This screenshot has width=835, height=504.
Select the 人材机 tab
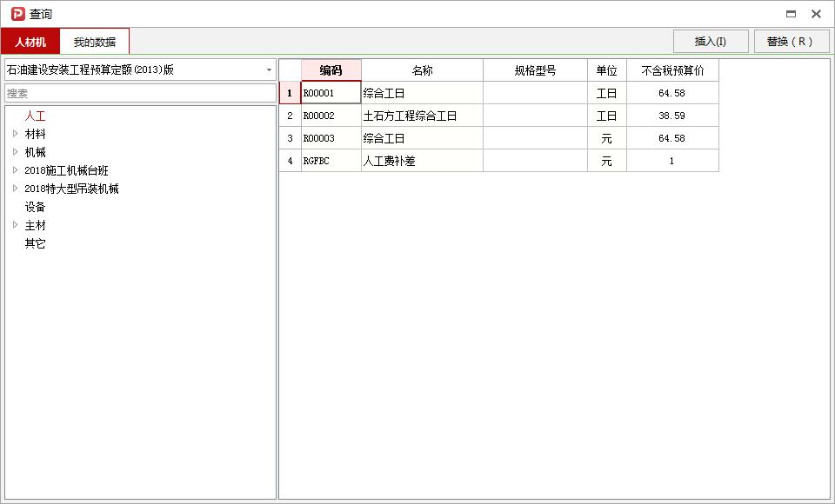(31, 41)
